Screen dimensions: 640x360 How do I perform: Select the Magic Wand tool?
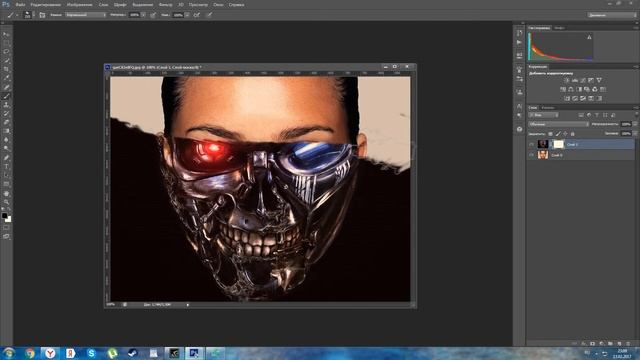[6, 60]
